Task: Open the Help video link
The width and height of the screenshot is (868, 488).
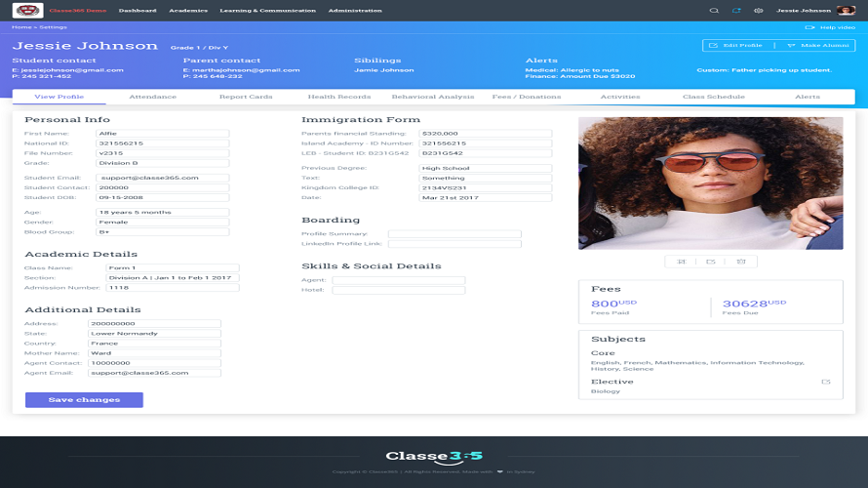Action: point(838,27)
